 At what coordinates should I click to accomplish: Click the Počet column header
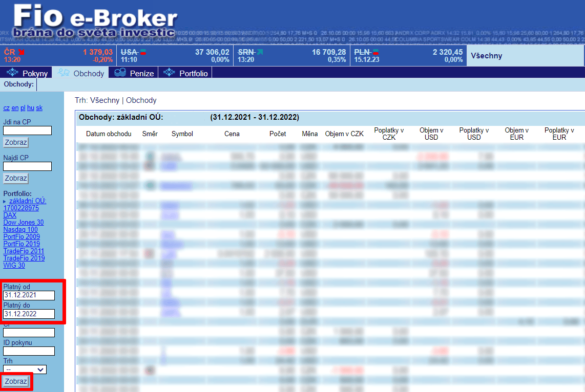point(278,134)
